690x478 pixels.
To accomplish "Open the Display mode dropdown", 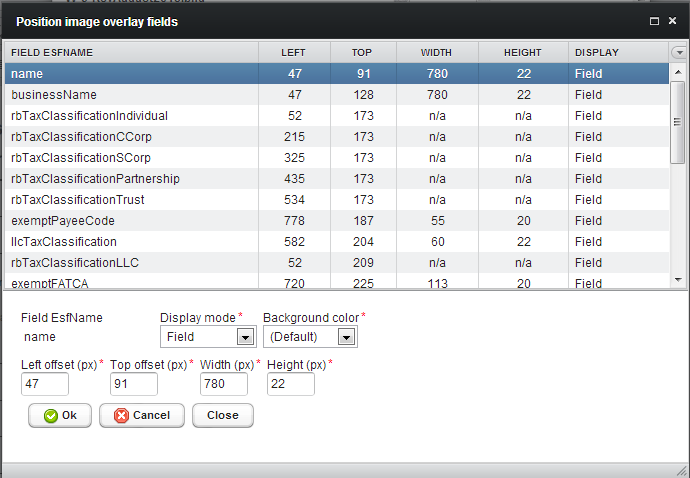I will (x=244, y=337).
